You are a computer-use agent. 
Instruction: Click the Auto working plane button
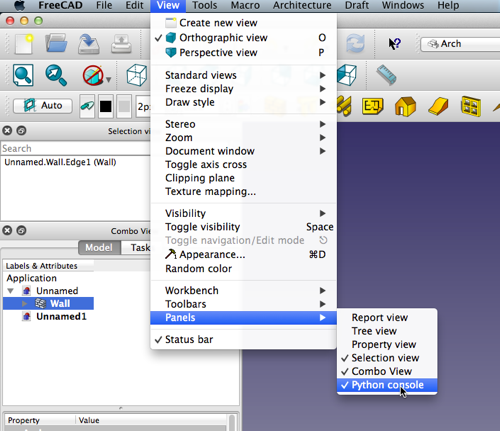(43, 106)
